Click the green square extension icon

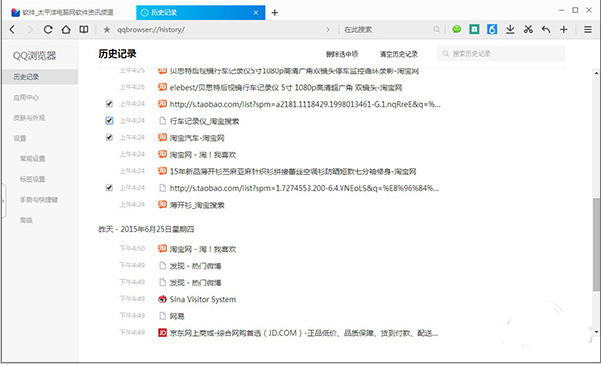click(474, 29)
